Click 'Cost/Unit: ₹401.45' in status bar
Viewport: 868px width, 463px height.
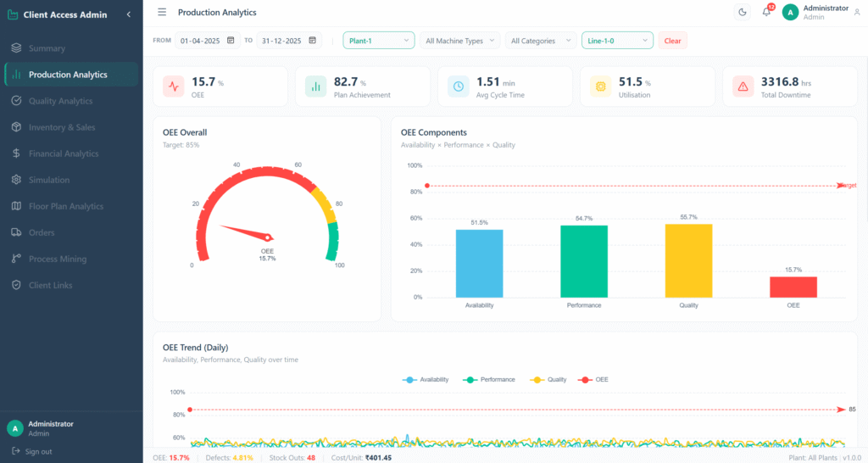click(x=361, y=458)
